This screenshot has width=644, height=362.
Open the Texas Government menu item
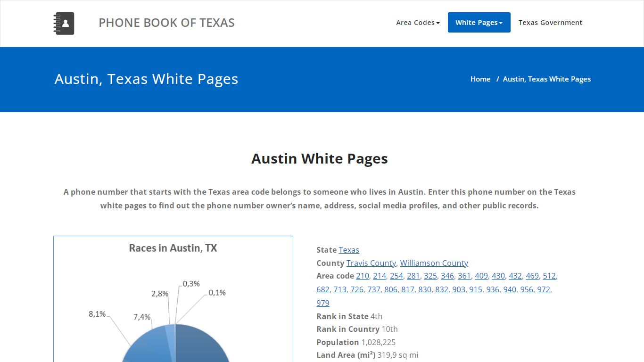(x=550, y=23)
